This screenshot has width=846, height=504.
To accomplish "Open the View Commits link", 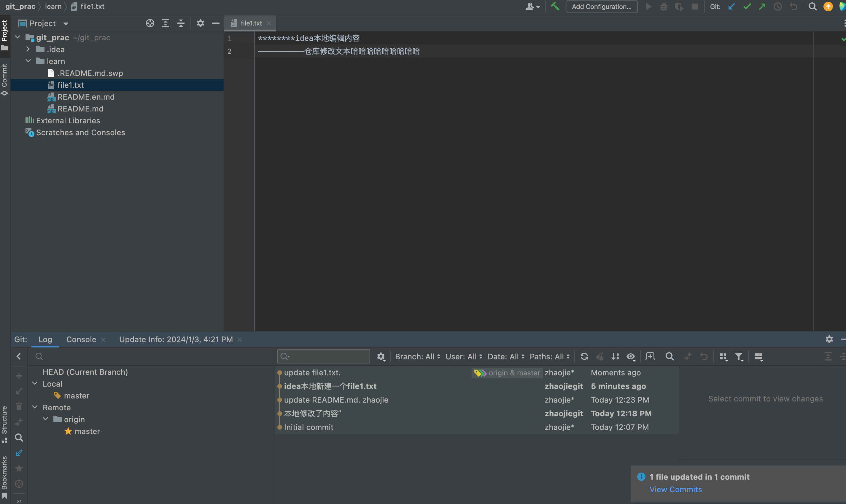I will [x=675, y=489].
